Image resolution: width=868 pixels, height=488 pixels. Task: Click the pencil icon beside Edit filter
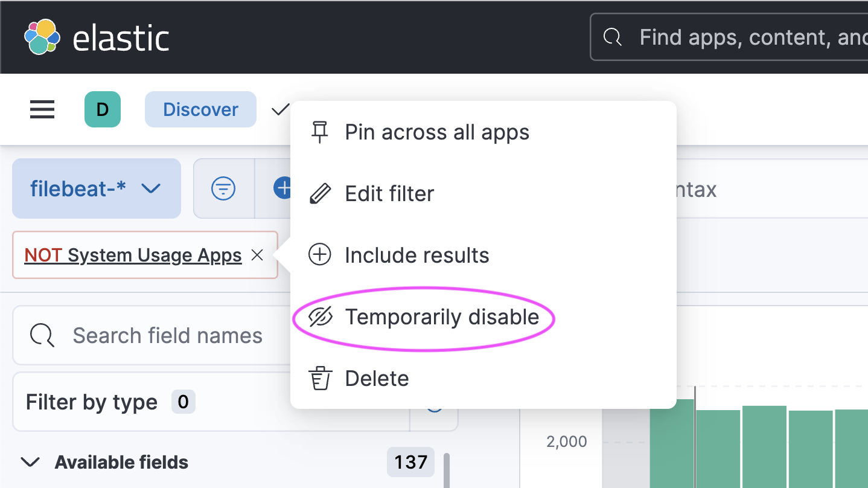pos(319,194)
